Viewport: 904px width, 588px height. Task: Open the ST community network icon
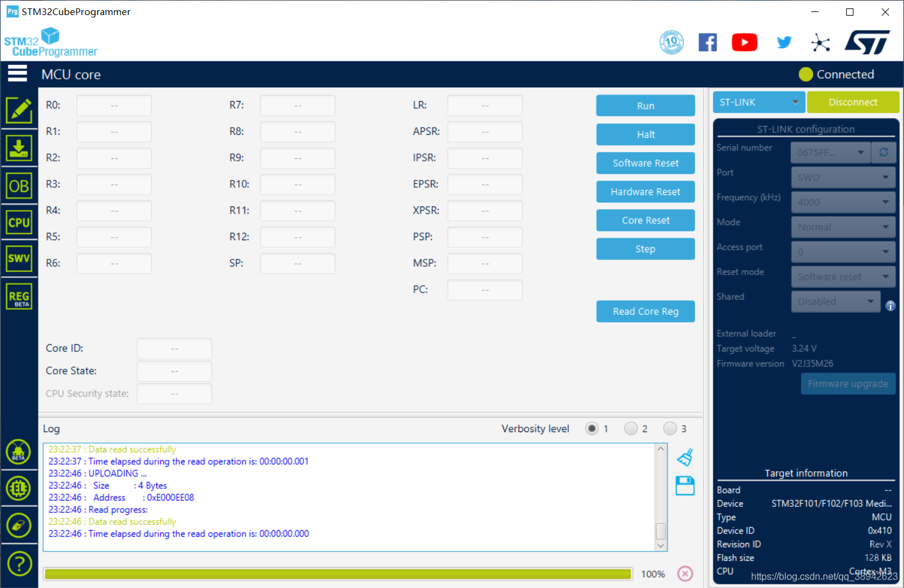820,42
